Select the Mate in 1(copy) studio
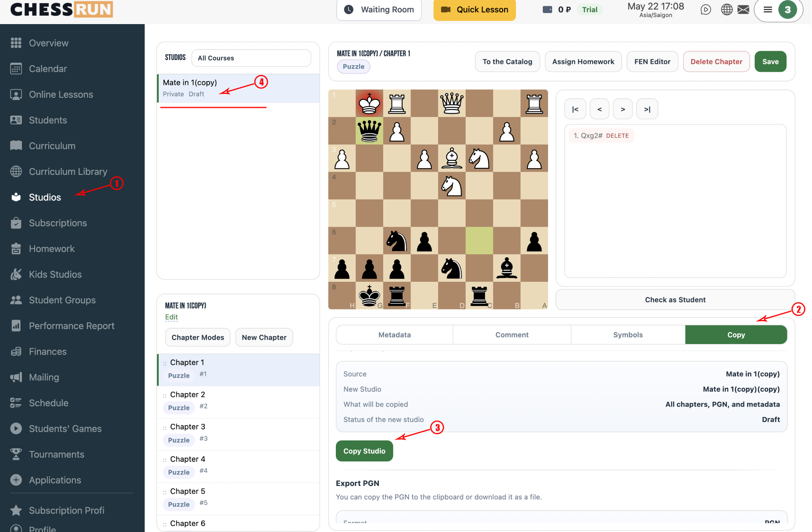Viewport: 812px width, 532px height. pyautogui.click(x=239, y=88)
